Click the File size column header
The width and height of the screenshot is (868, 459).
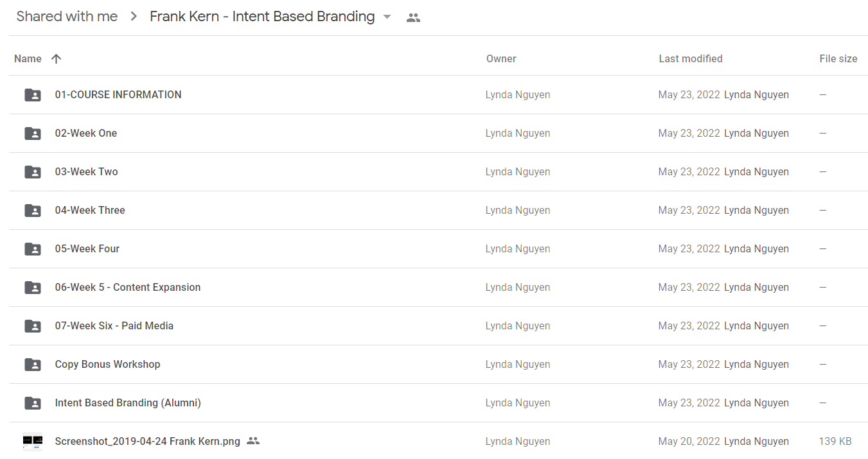coord(838,59)
